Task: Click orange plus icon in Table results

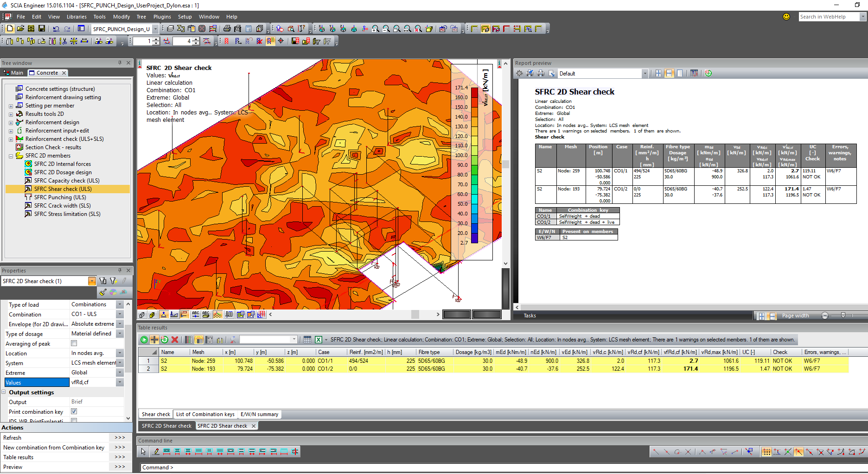Action: 154,340
